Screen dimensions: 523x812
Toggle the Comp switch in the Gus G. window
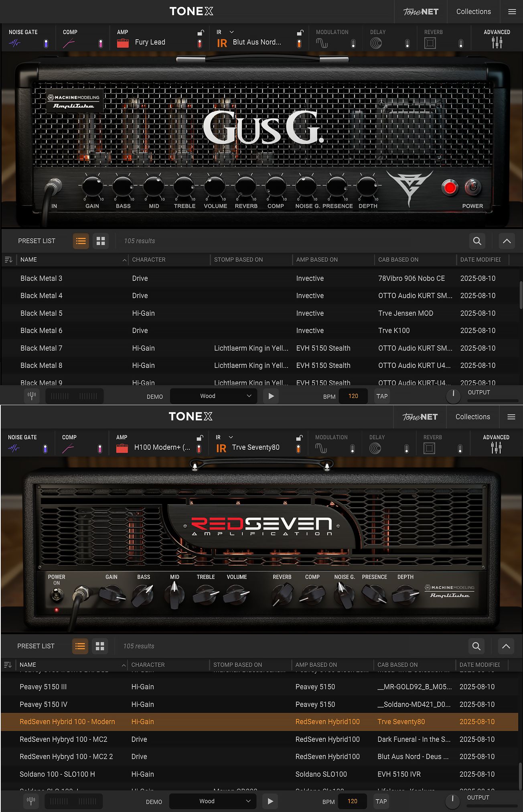[x=100, y=43]
